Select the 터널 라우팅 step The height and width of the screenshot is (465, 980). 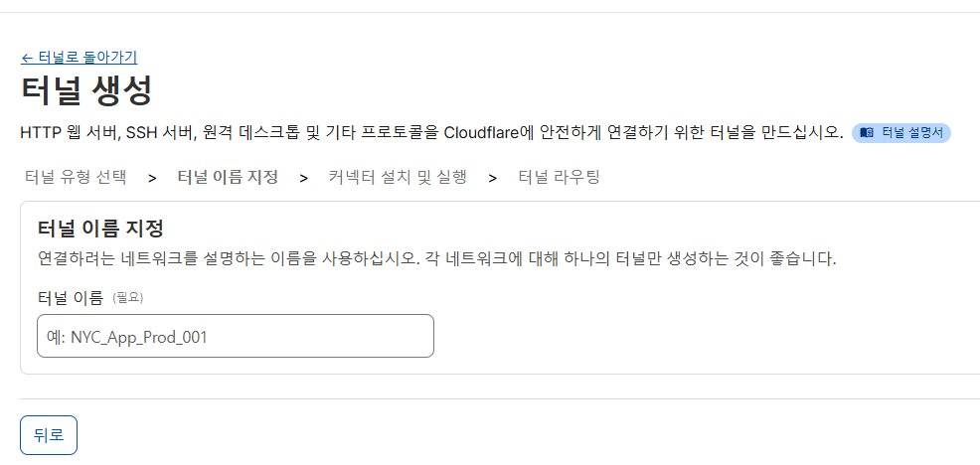pyautogui.click(x=559, y=178)
